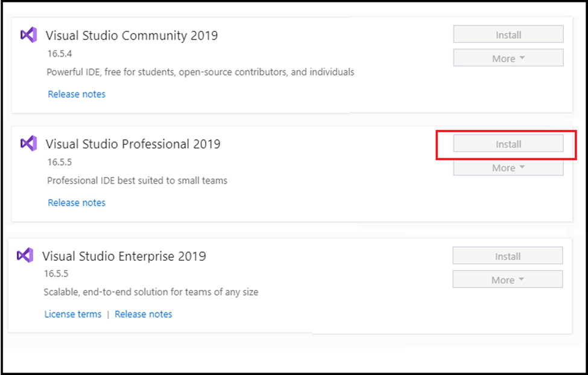Click the Enterprise description about scalable solution
588x375 pixels.
[x=151, y=292]
